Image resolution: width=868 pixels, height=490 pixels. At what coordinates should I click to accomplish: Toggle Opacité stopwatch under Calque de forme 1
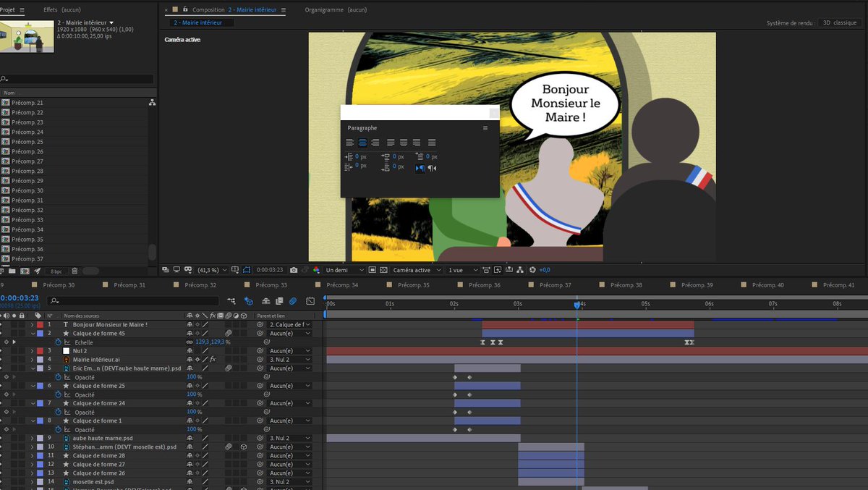[x=59, y=429]
